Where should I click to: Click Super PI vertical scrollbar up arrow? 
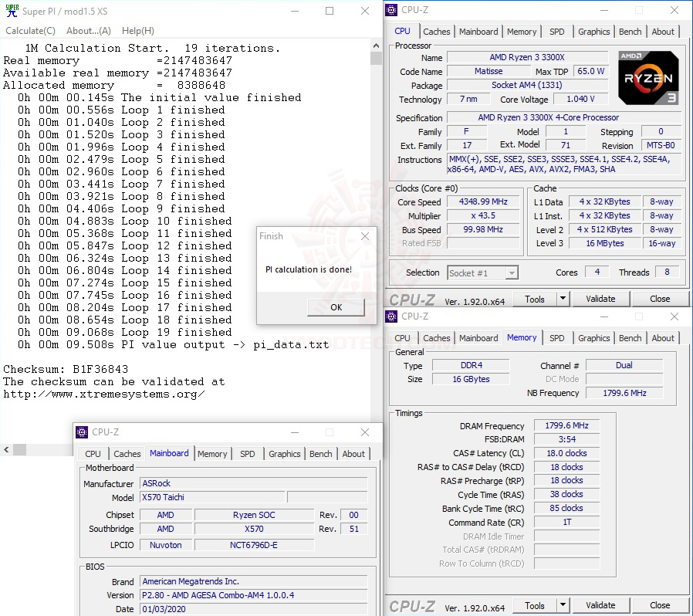click(376, 46)
